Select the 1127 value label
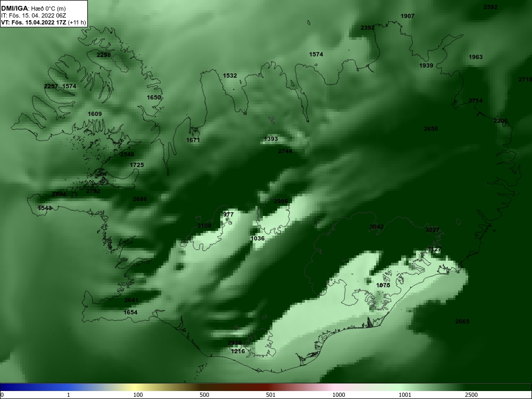532x399 pixels. coord(435,250)
